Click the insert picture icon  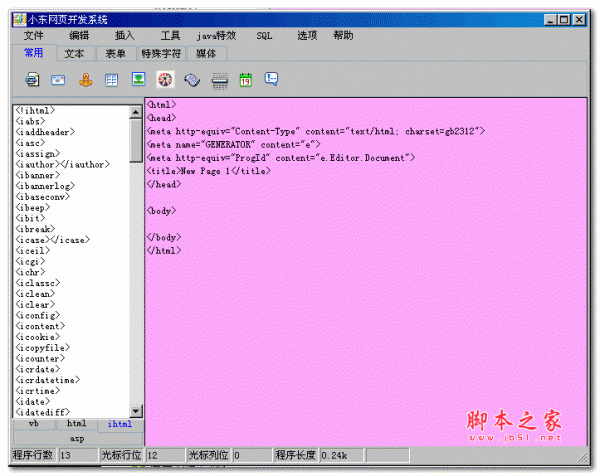(139, 79)
